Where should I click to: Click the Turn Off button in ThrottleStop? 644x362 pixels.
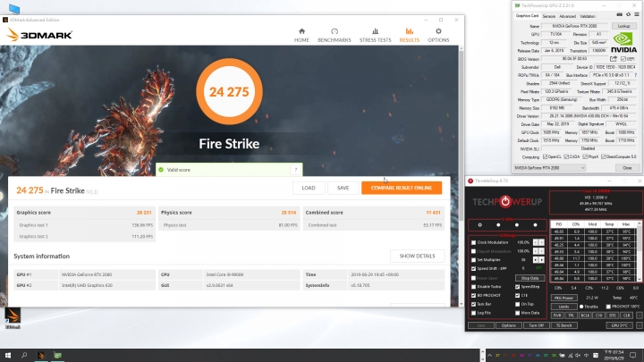pos(536,325)
